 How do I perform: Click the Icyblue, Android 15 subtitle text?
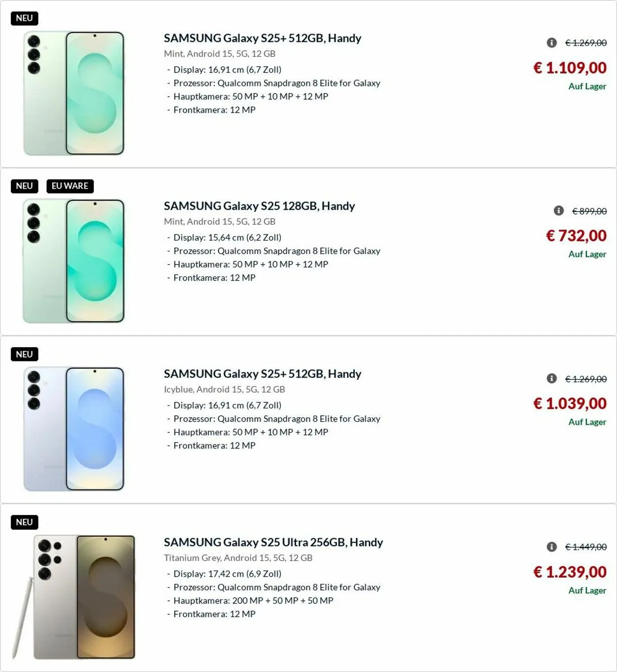(x=224, y=389)
